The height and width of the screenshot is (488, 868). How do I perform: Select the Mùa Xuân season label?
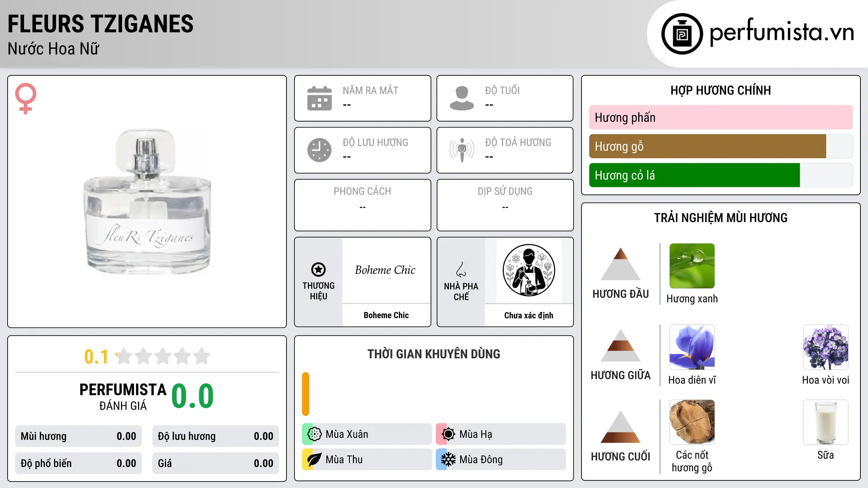pyautogui.click(x=347, y=434)
